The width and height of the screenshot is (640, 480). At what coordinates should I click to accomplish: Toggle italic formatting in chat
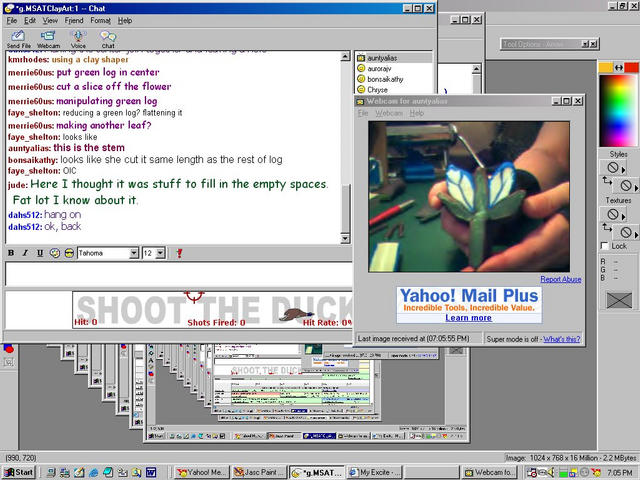point(25,253)
